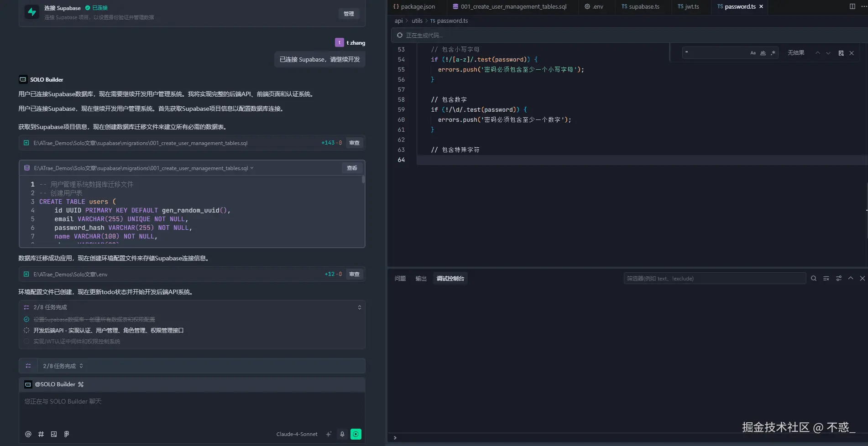This screenshot has width=868, height=446.
Task: Attach an image using the picture icon
Action: tap(54, 434)
